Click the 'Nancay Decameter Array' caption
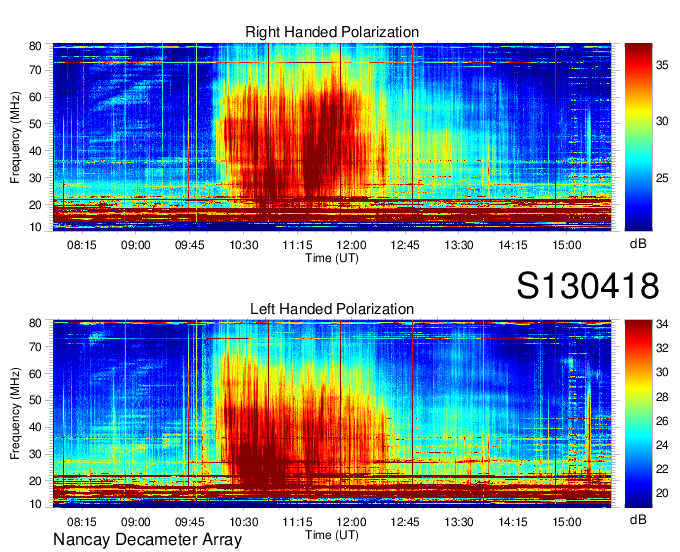Screen dimensions: 680x552 147,540
